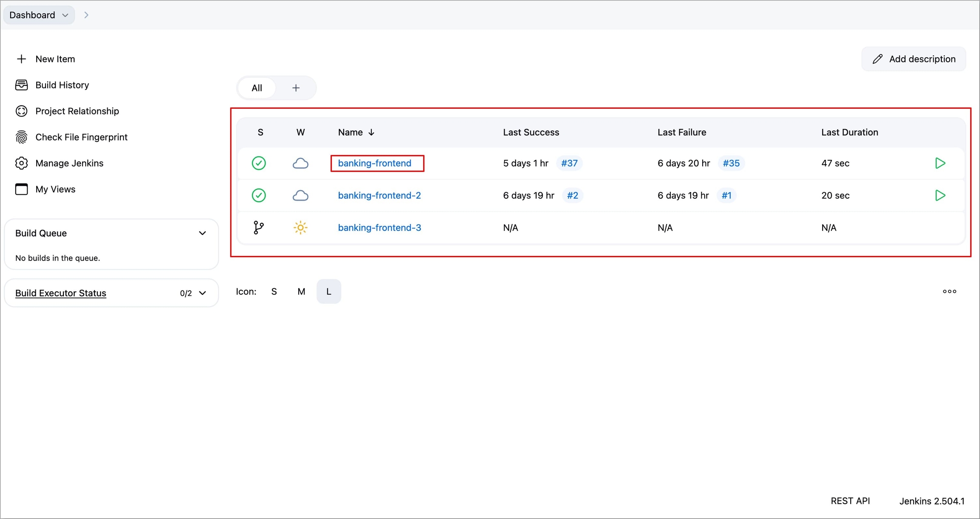Click the green success status icon of banking-frontend
Image resolution: width=980 pixels, height=519 pixels.
(x=259, y=163)
